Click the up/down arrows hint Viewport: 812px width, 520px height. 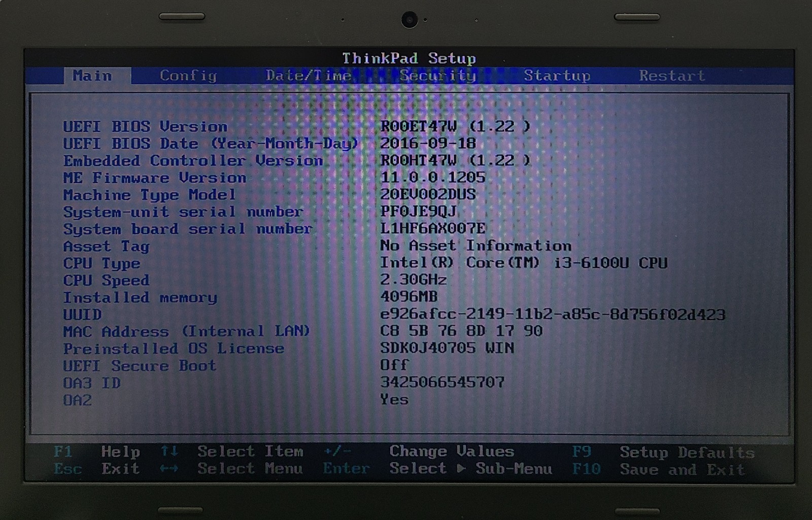click(170, 451)
